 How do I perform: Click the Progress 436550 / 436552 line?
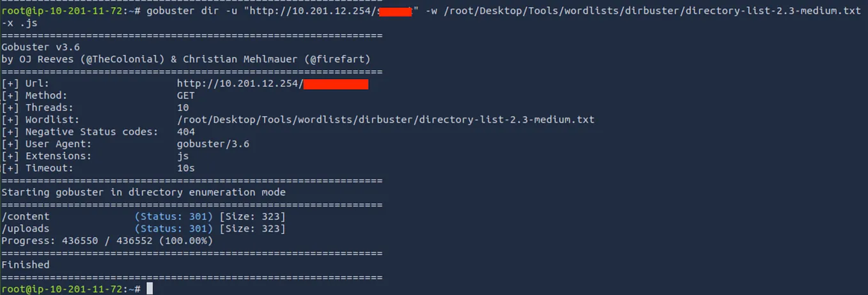coord(107,241)
